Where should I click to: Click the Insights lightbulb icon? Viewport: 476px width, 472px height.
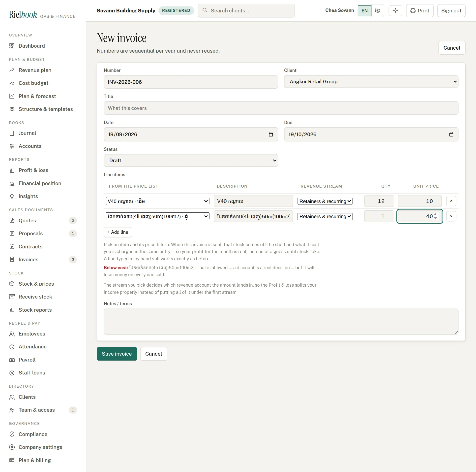(x=12, y=197)
